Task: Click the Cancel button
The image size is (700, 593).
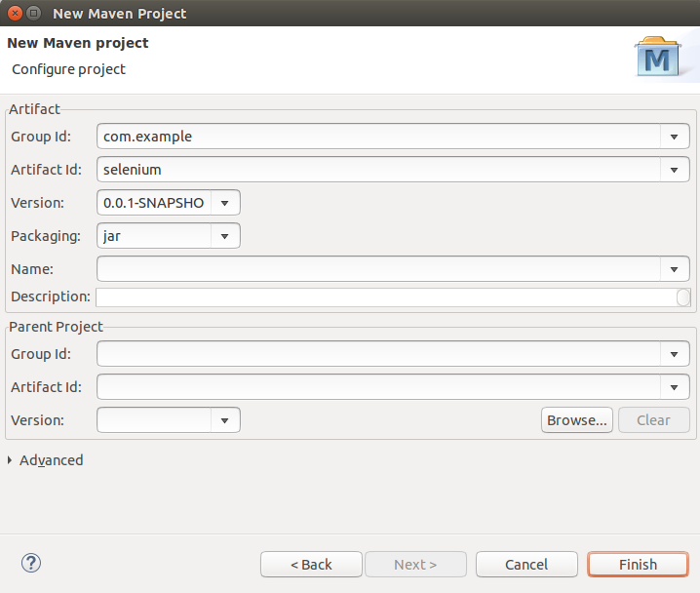Action: tap(526, 565)
